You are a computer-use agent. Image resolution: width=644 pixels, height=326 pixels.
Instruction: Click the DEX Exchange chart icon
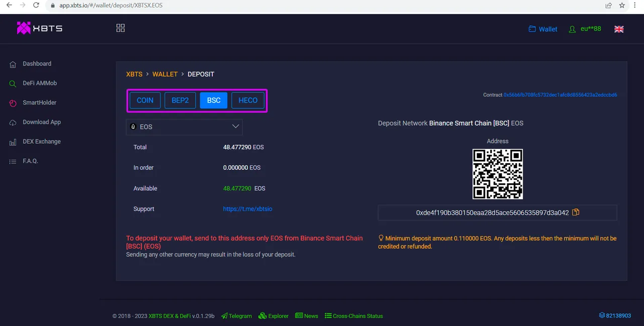point(13,142)
